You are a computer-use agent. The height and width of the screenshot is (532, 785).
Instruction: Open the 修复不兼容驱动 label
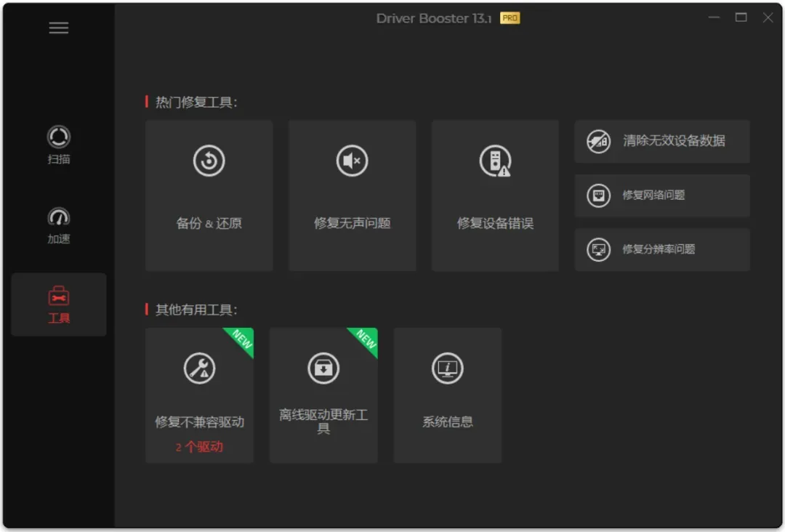pos(199,422)
